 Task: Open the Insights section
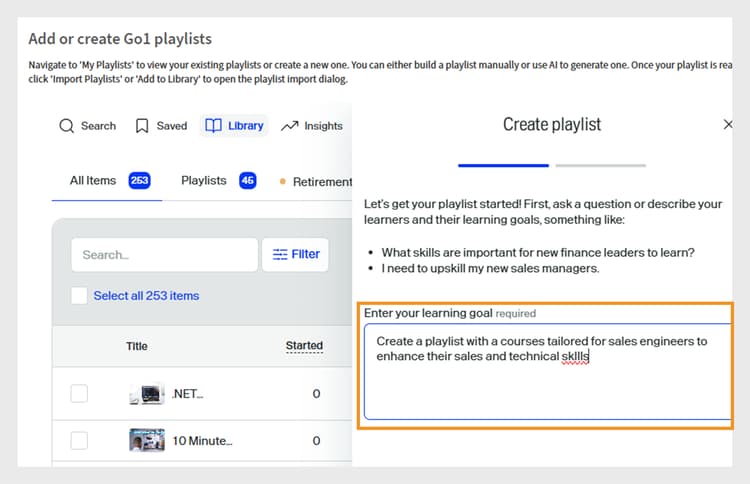click(x=312, y=126)
